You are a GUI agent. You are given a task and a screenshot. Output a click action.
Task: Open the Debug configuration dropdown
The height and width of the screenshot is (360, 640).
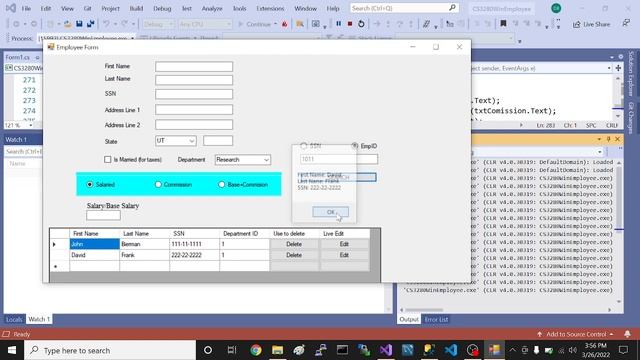(158, 24)
